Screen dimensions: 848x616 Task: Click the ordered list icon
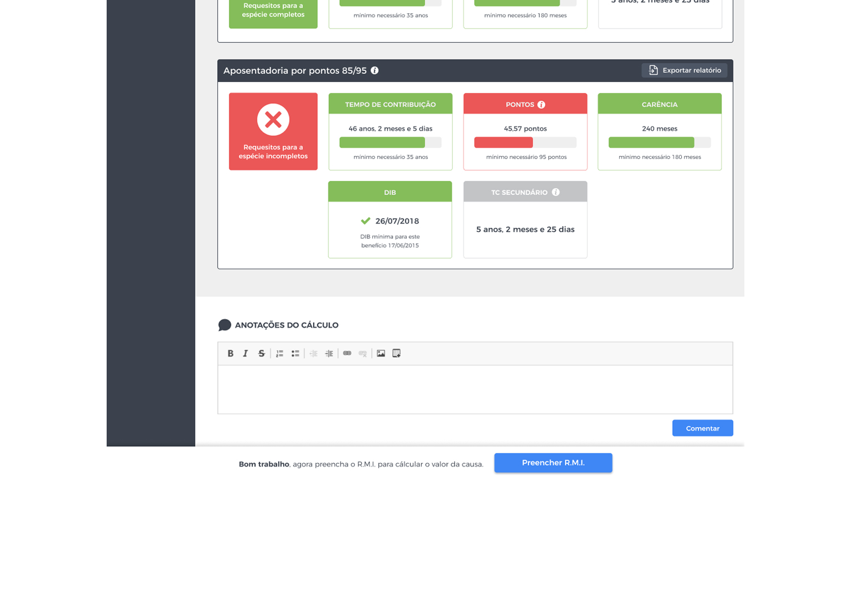coord(280,353)
